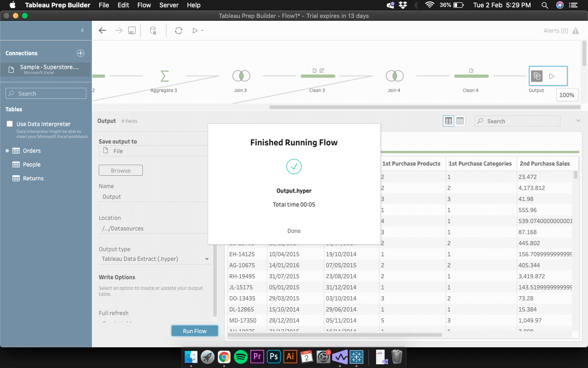This screenshot has height=368, width=588.
Task: Enable Use Data Interpreter checkbox
Action: (10, 124)
